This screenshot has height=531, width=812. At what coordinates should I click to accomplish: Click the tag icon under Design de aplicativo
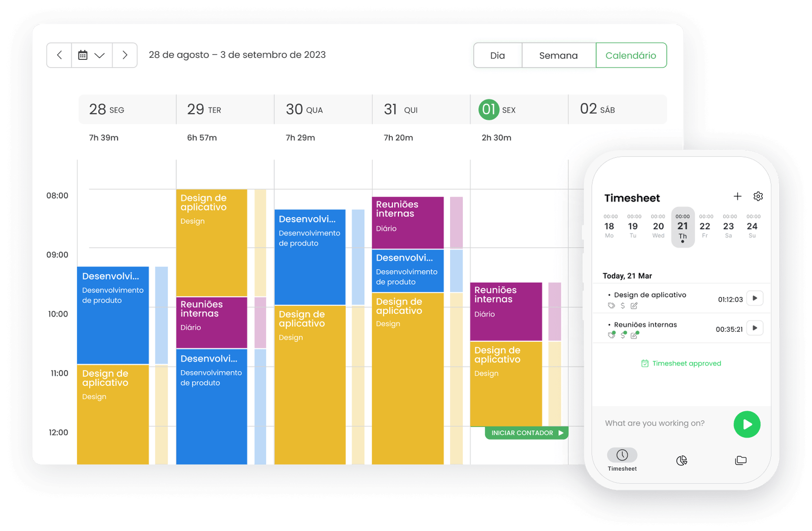[612, 306]
